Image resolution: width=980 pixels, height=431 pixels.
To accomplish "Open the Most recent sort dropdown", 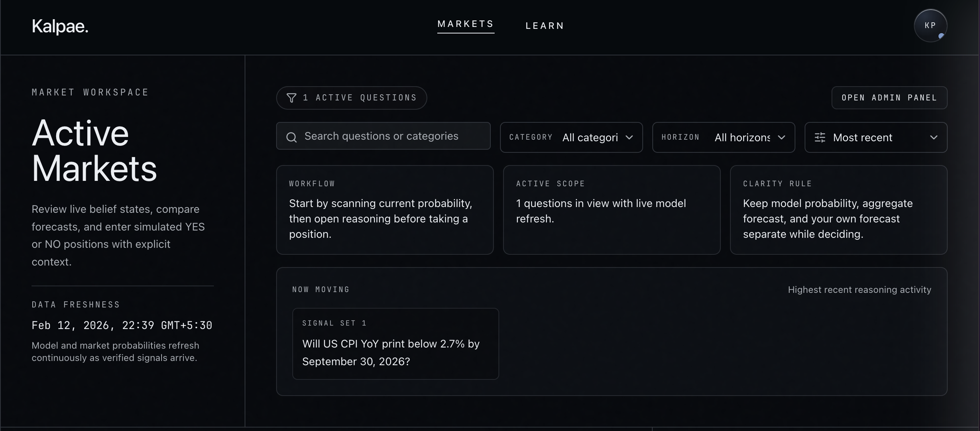I will [x=876, y=137].
